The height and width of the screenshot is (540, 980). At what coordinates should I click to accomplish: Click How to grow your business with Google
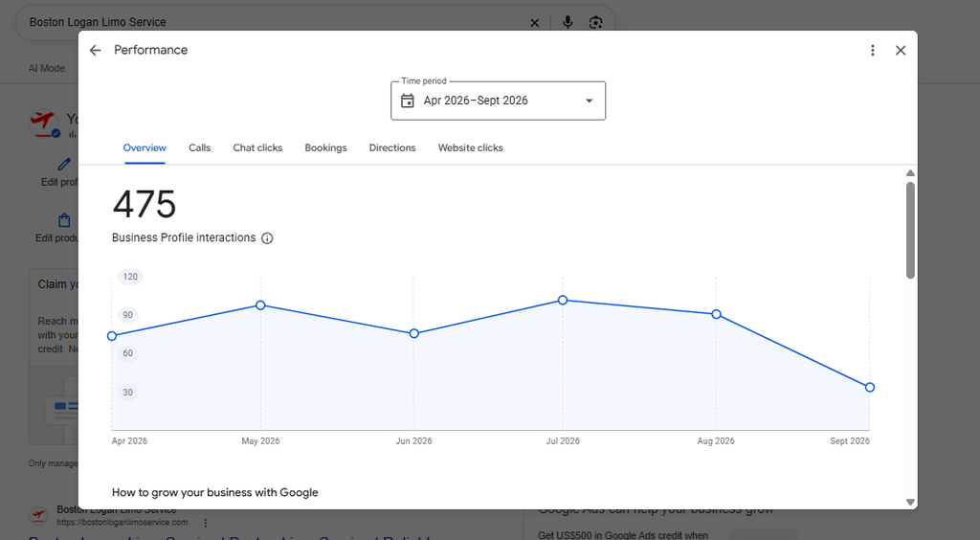(215, 492)
